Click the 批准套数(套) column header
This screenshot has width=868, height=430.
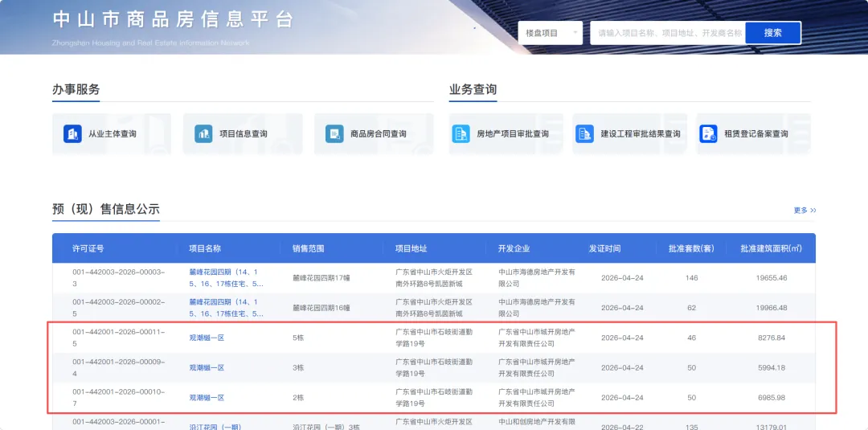686,248
